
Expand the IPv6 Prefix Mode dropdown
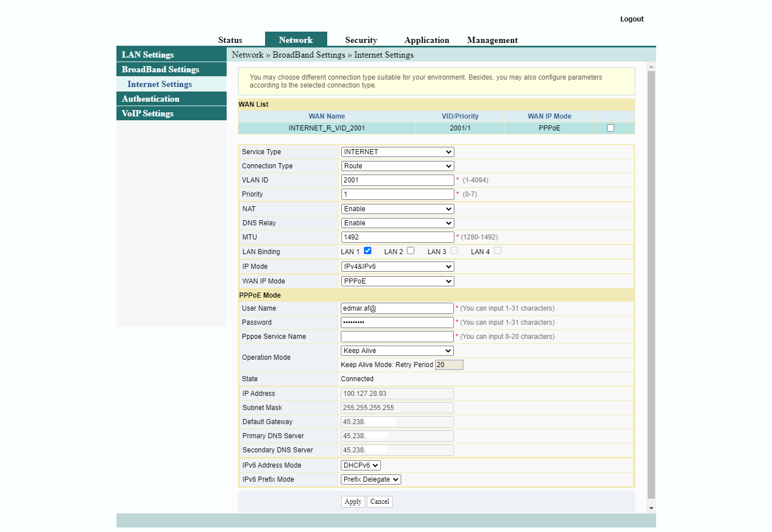click(371, 479)
